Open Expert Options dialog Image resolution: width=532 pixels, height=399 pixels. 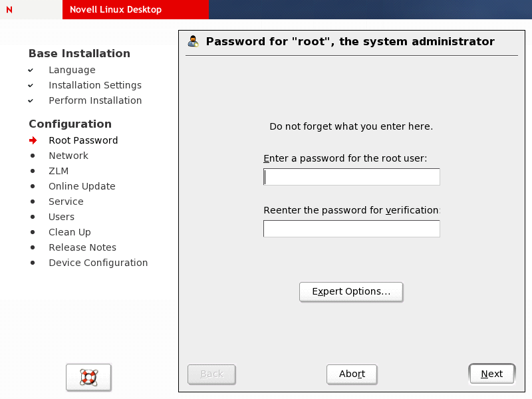coord(351,291)
